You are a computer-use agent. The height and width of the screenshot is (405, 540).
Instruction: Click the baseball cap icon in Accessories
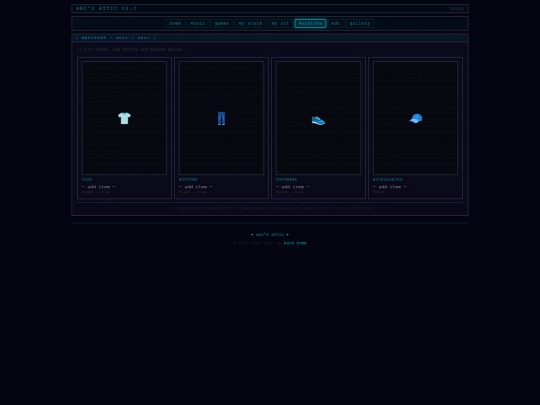click(416, 118)
